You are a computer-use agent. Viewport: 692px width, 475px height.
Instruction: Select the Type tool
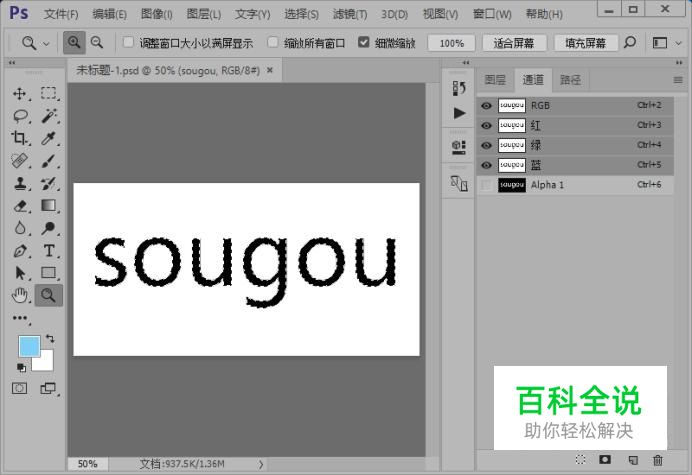49,251
